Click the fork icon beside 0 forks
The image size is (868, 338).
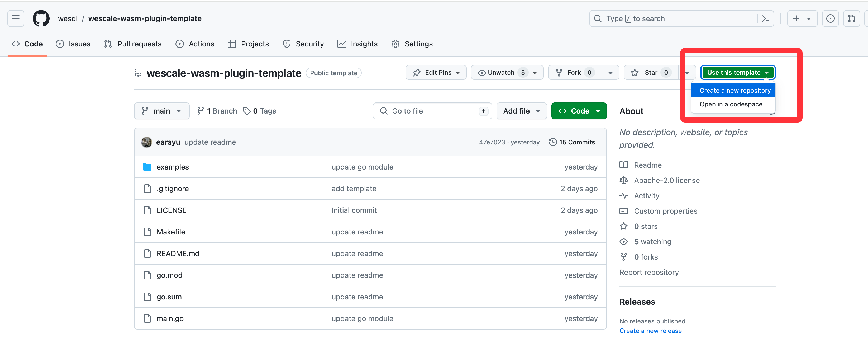tap(624, 257)
